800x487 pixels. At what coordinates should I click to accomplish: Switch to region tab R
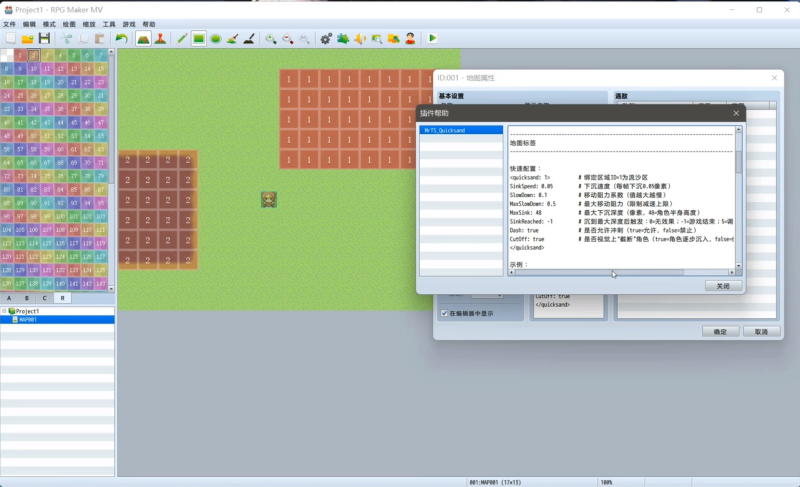(x=63, y=298)
